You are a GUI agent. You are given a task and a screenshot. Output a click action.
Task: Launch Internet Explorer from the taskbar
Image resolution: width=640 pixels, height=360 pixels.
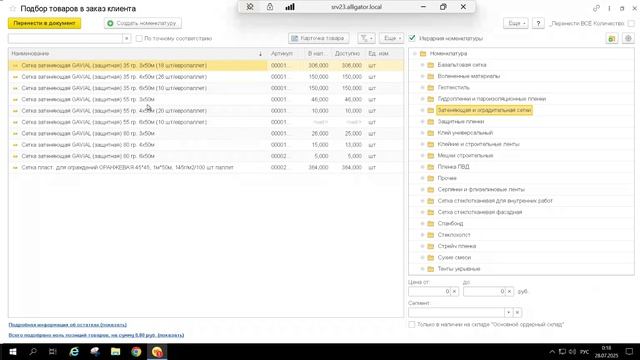pos(74,352)
